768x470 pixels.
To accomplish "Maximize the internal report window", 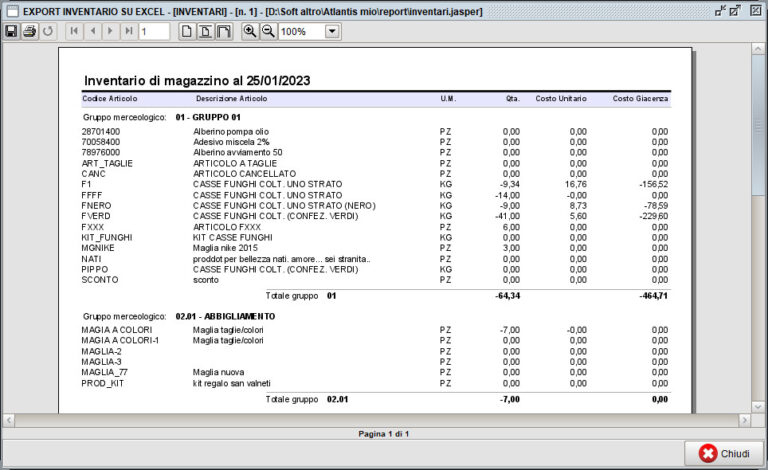I will pyautogui.click(x=737, y=10).
